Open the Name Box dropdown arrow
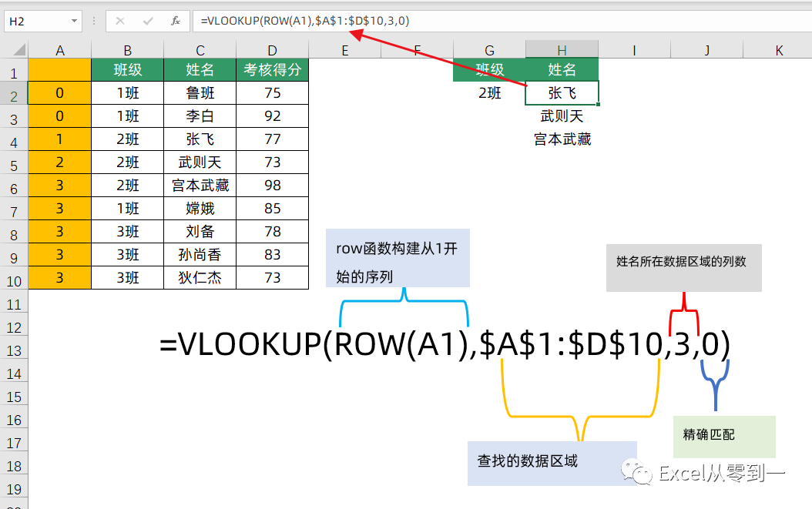 coord(73,21)
